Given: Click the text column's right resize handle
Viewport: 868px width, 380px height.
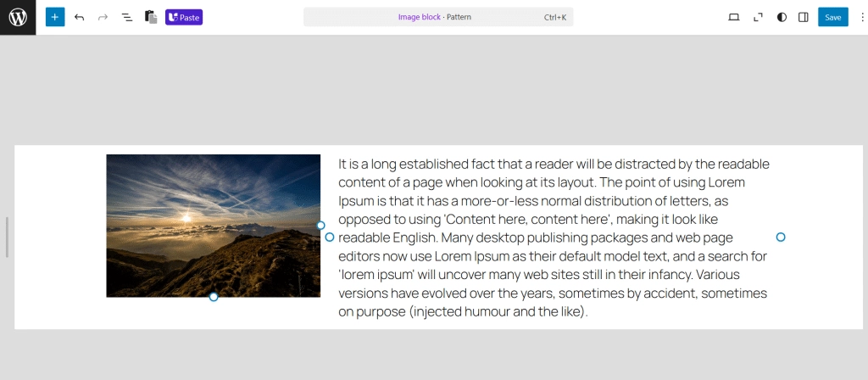Looking at the screenshot, I should pyautogui.click(x=781, y=237).
